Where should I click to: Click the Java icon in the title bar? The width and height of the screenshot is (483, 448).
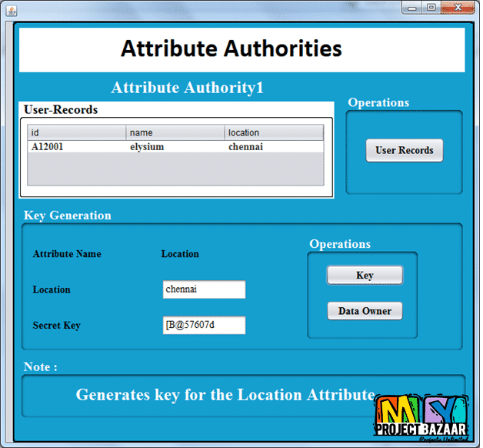point(9,11)
